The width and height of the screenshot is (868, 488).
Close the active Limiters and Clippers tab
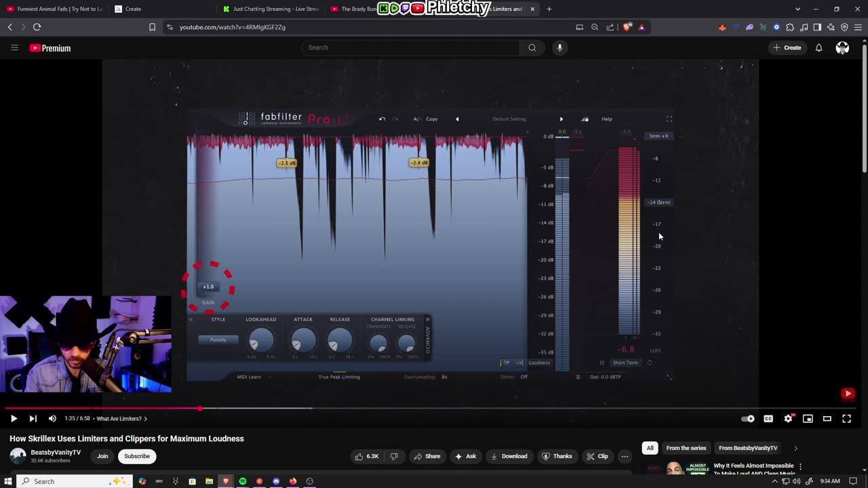[532, 9]
